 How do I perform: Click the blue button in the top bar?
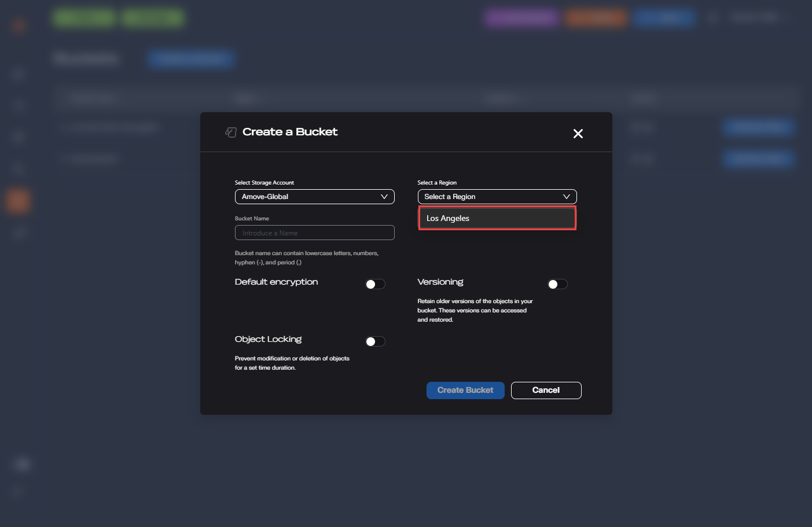point(664,18)
